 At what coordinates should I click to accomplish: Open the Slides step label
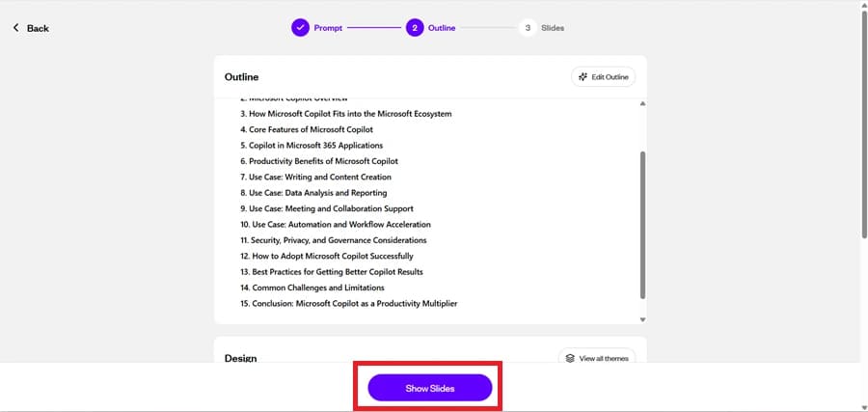coord(553,28)
